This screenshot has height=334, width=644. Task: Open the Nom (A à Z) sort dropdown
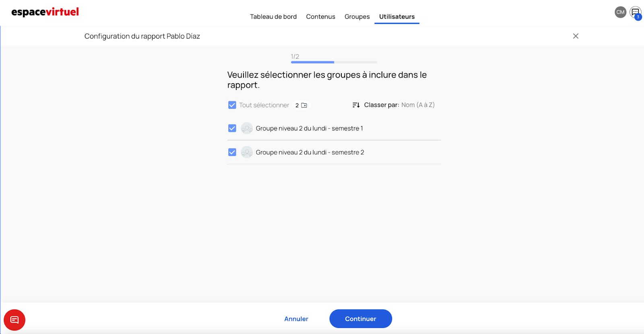[x=418, y=105]
